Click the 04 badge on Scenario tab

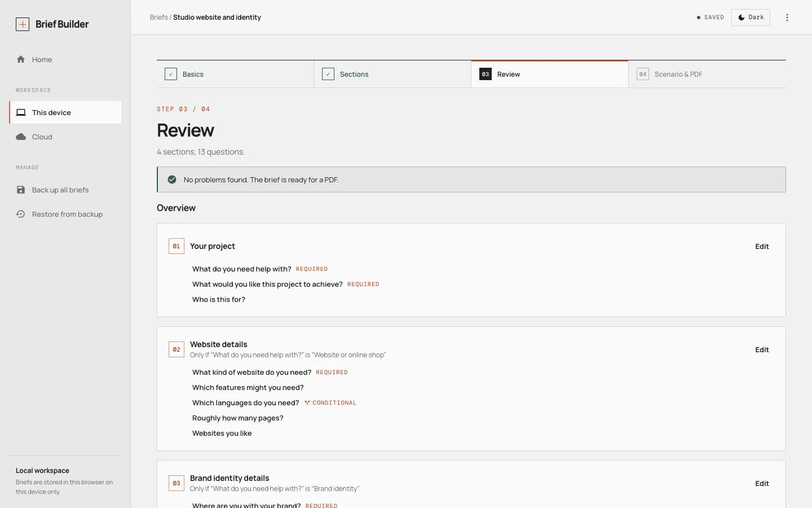643,74
